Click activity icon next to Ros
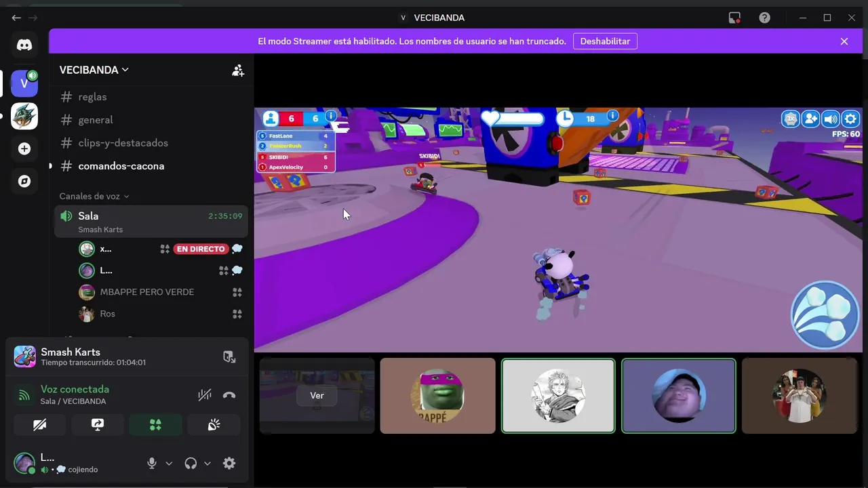The height and width of the screenshot is (488, 868). pos(237,314)
